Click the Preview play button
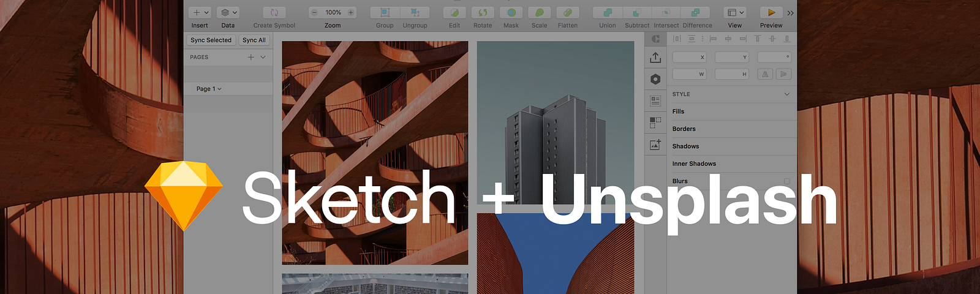This screenshot has height=294, width=980. 771,12
